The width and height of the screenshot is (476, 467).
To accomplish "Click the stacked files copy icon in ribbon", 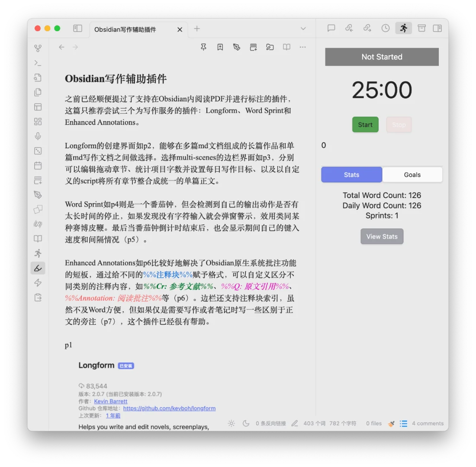I will [38, 92].
